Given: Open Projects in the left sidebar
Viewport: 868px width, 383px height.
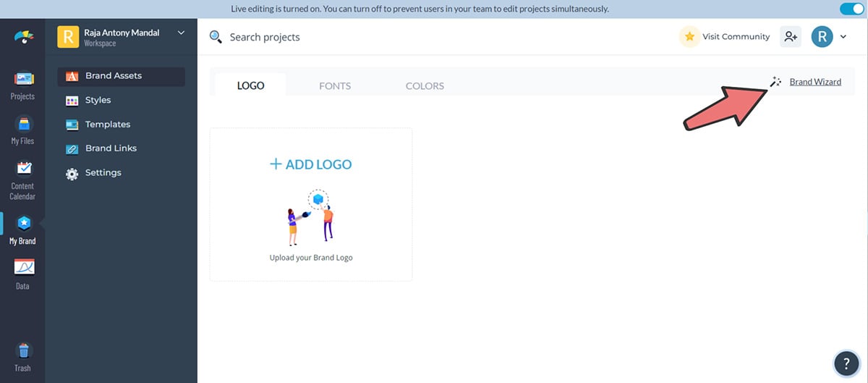Looking at the screenshot, I should click(x=22, y=85).
